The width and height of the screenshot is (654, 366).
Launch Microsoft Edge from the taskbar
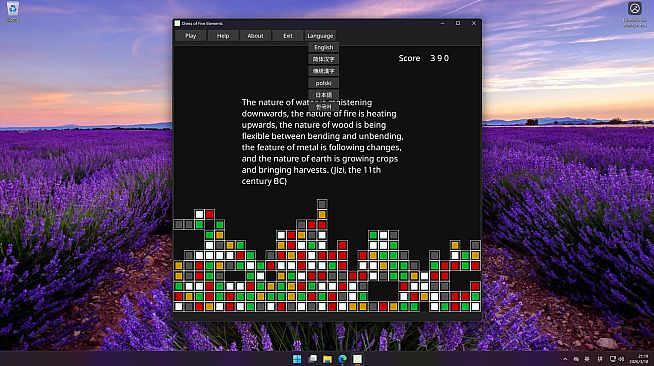point(342,359)
